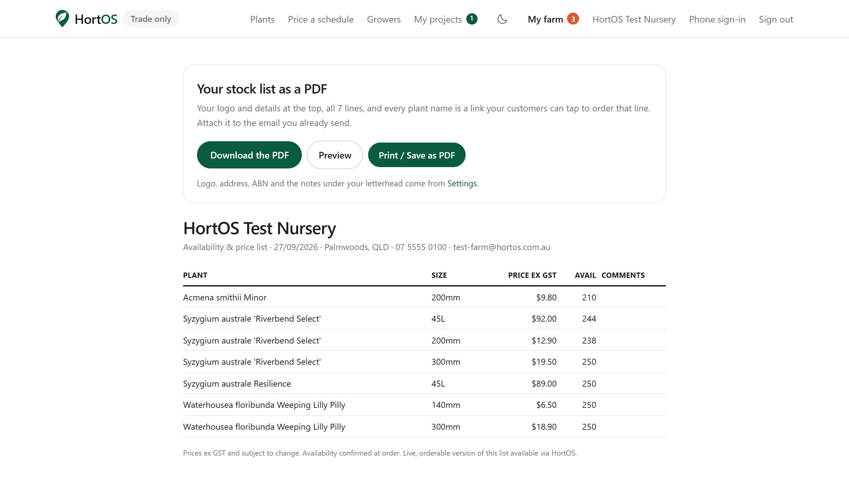
Task: Click the $18.90 price cell
Action: point(544,426)
